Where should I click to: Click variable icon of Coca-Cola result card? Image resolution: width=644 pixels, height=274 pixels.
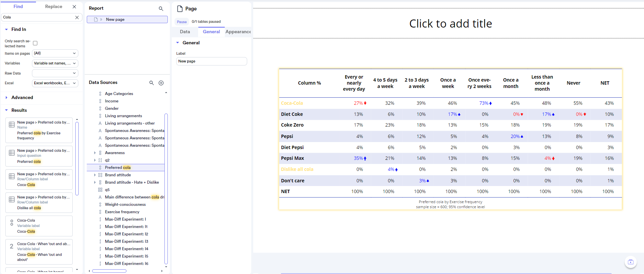12,223
